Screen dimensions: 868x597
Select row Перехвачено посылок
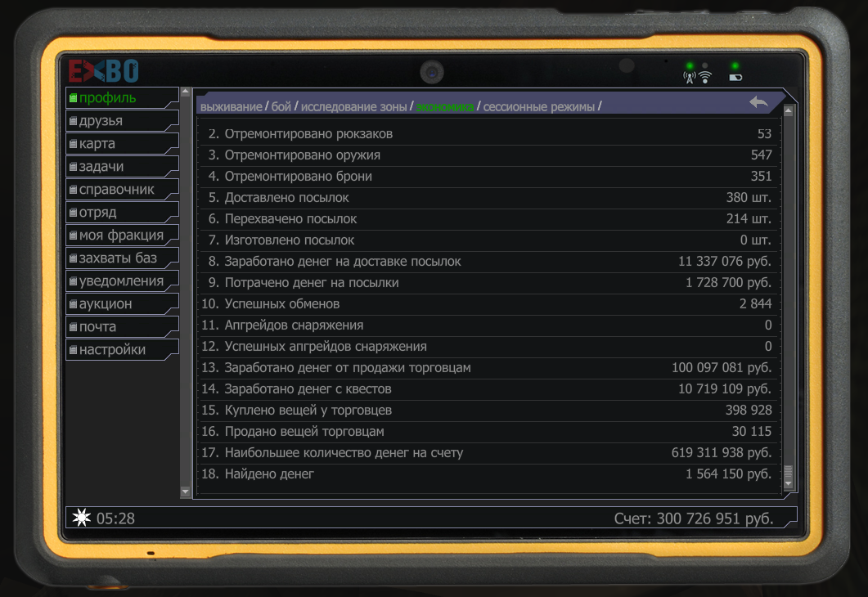click(x=488, y=219)
